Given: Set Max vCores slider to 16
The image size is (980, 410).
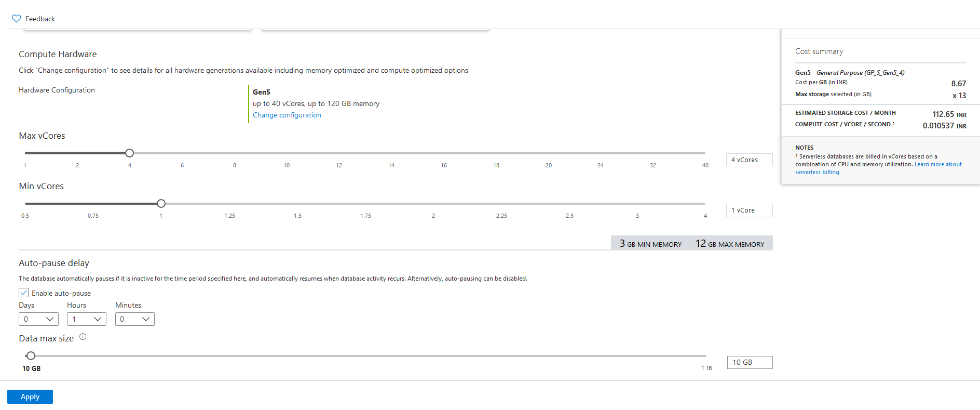Looking at the screenshot, I should (444, 153).
